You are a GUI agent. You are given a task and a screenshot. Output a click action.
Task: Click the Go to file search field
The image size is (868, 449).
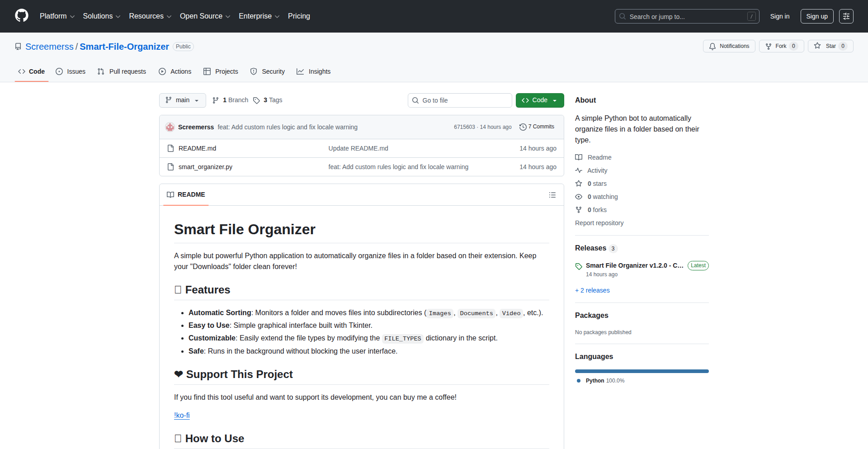click(460, 100)
